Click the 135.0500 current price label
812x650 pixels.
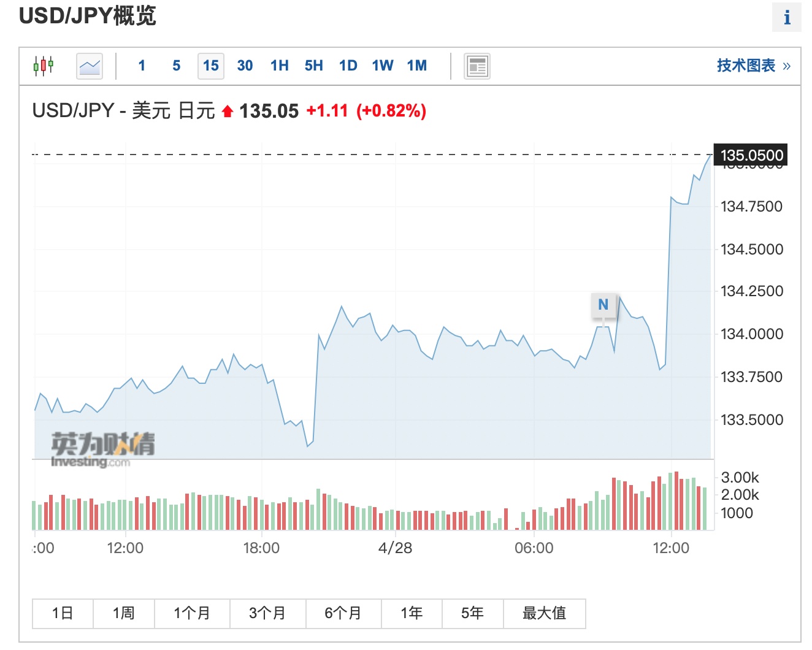(751, 155)
